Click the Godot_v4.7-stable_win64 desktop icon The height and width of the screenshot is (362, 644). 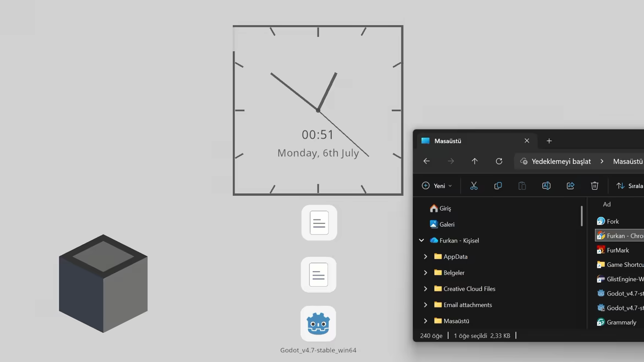318,324
